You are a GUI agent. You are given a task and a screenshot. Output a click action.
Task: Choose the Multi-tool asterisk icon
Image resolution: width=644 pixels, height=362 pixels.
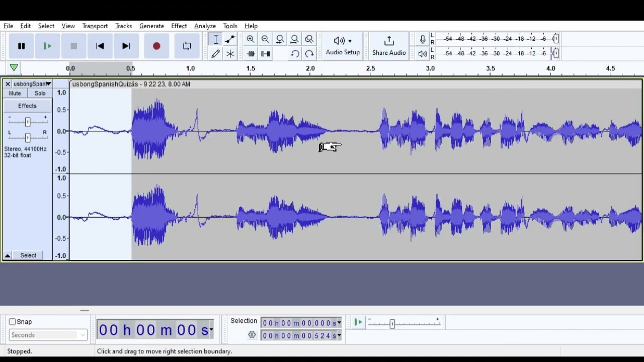(230, 54)
